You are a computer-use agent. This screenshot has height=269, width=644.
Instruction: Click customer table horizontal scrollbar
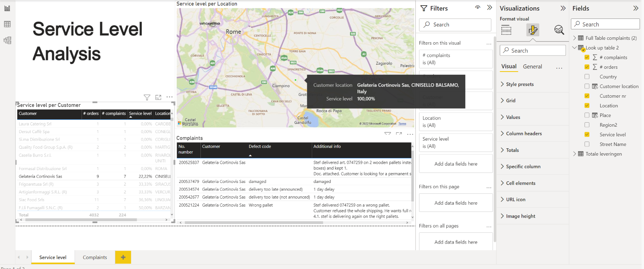[81, 220]
